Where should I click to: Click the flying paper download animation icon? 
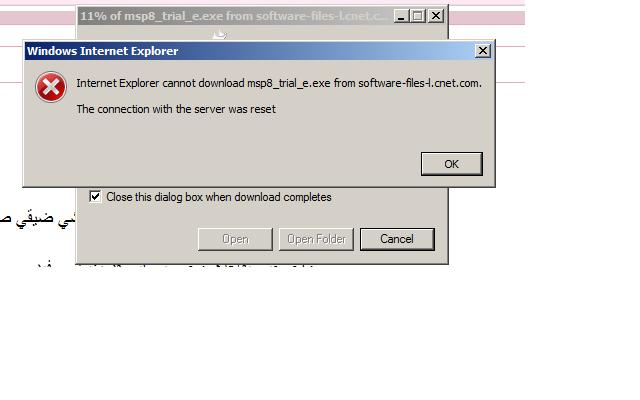(220, 35)
